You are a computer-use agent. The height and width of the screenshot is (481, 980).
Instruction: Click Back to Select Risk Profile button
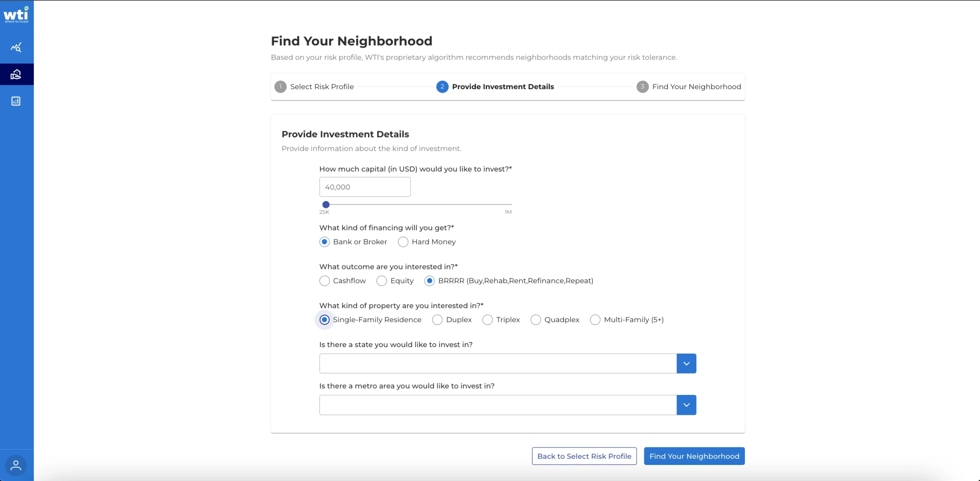click(x=584, y=456)
